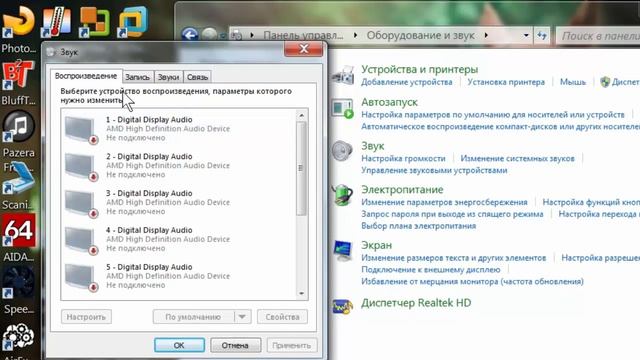Open Подключение к внешнему дисплею link
The image size is (640, 360).
click(x=431, y=269)
